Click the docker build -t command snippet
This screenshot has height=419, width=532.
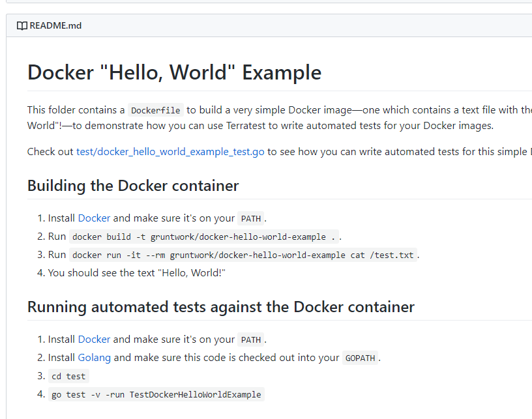coord(204,237)
